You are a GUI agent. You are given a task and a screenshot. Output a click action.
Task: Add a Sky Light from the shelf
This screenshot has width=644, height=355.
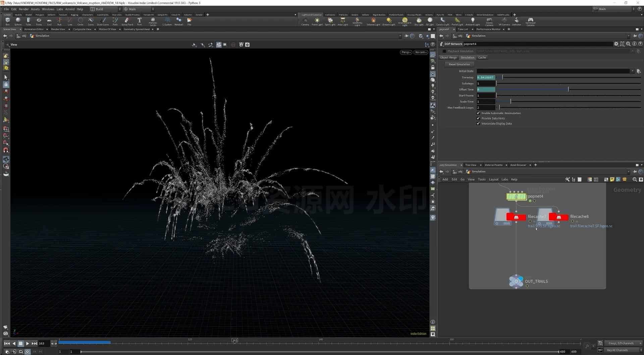(x=419, y=21)
